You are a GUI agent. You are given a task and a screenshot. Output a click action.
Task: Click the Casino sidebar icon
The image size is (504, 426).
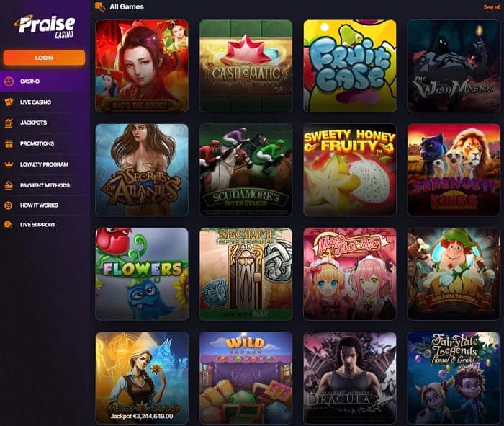click(9, 81)
